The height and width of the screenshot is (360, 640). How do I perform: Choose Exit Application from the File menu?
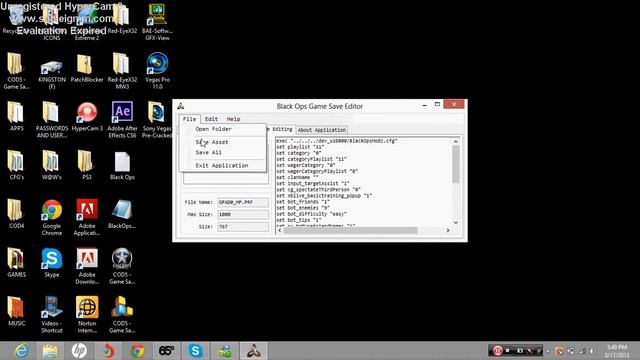(223, 165)
